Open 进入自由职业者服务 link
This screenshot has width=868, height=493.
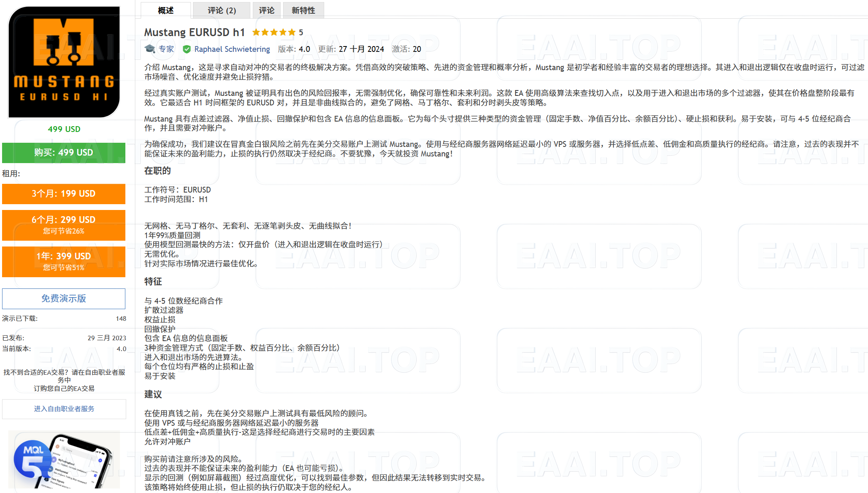click(x=64, y=409)
